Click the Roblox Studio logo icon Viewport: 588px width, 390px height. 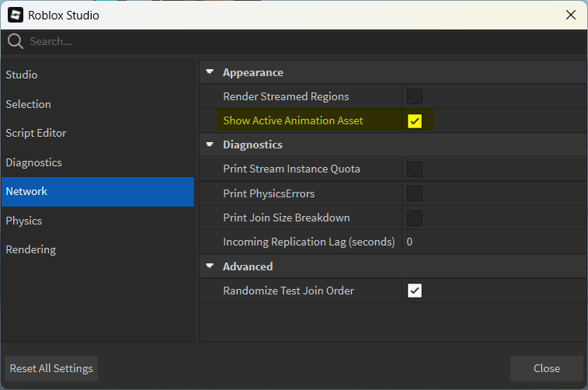point(16,15)
